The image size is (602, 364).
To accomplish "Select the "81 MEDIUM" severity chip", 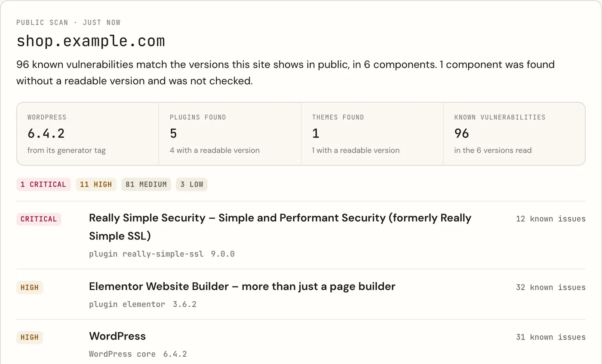I will (146, 184).
